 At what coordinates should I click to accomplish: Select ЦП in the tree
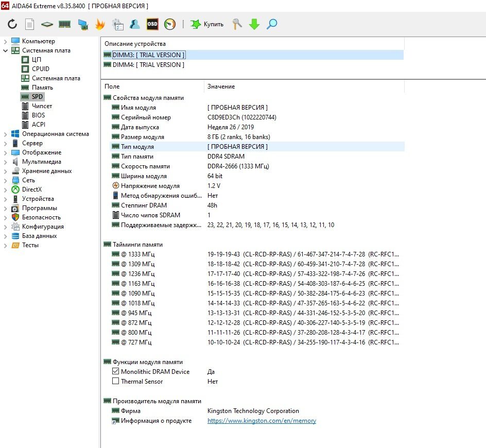36,60
